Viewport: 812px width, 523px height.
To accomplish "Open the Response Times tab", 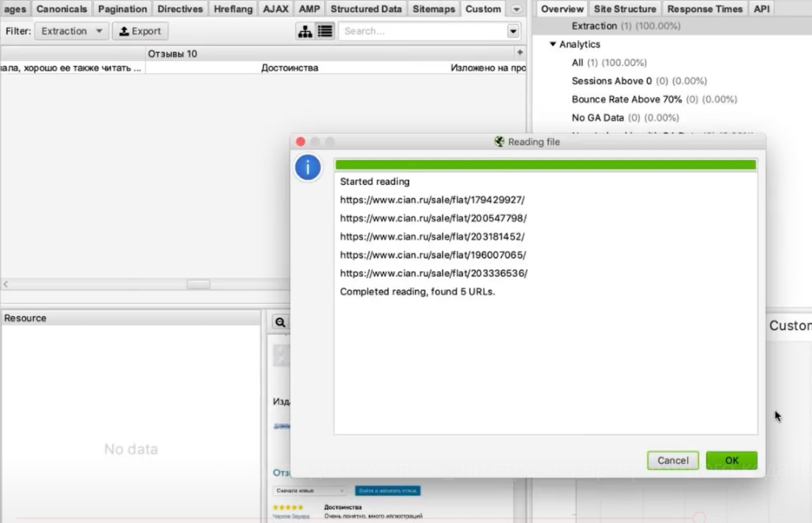I will pyautogui.click(x=705, y=9).
